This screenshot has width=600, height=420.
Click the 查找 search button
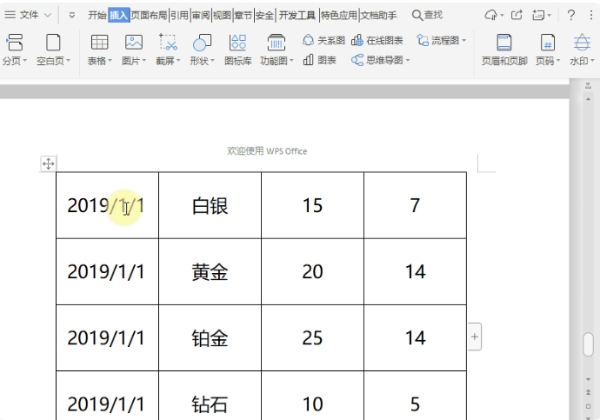(x=427, y=15)
